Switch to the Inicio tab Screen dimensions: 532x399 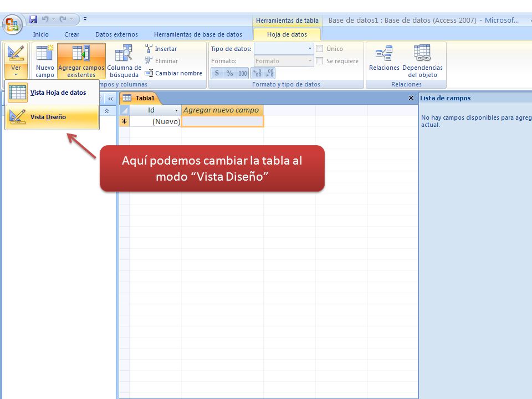point(40,34)
